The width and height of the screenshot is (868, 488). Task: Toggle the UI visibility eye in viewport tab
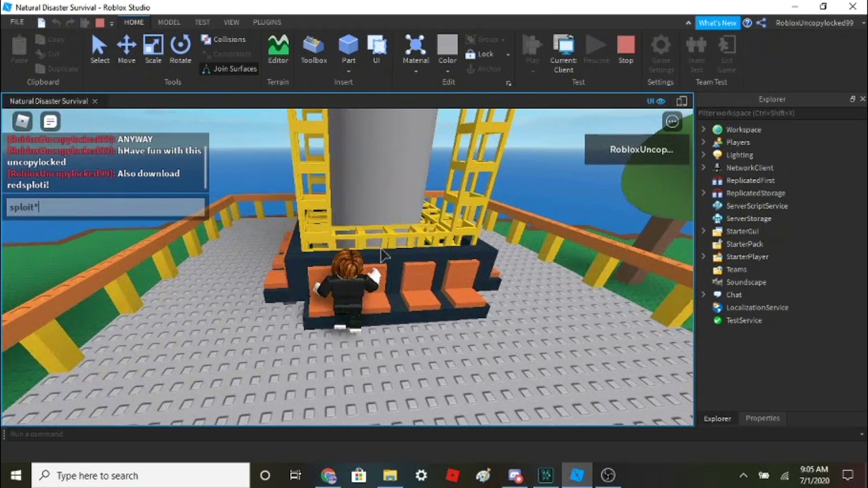click(654, 101)
